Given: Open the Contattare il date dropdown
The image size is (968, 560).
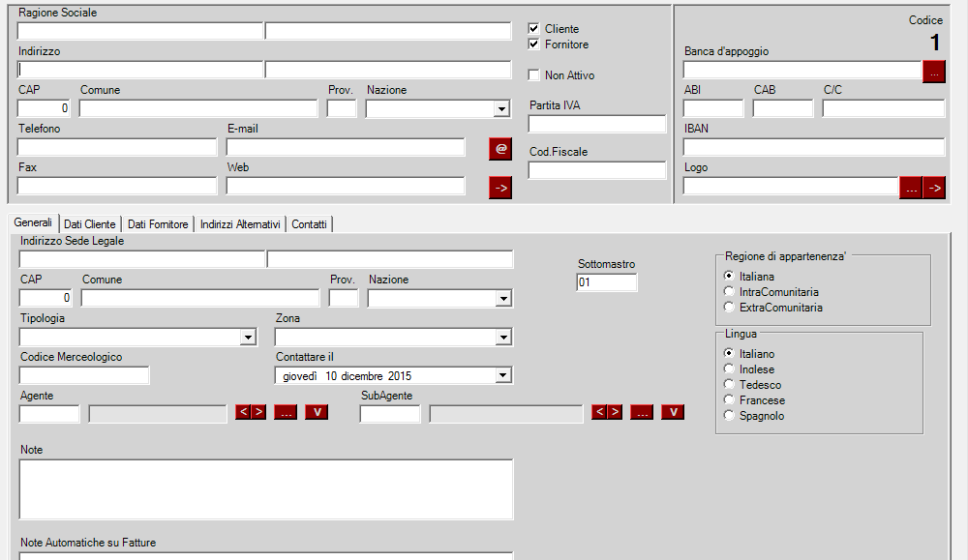Looking at the screenshot, I should click(x=503, y=375).
